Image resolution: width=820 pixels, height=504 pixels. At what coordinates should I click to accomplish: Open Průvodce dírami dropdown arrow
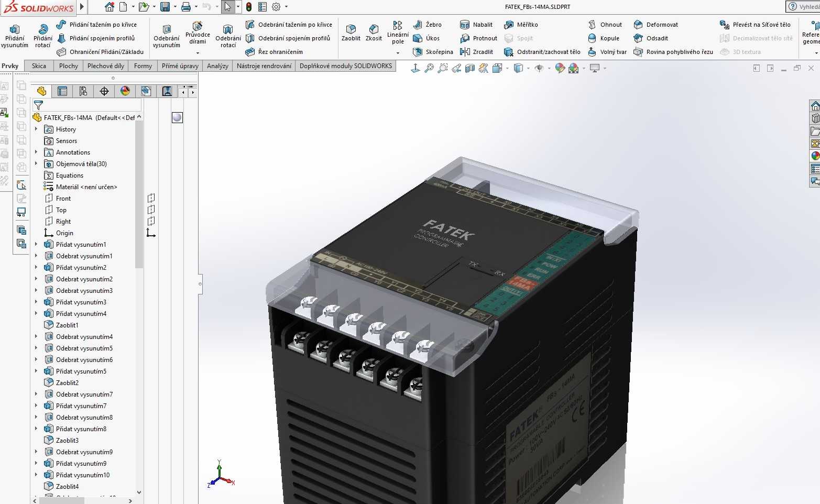pyautogui.click(x=198, y=53)
